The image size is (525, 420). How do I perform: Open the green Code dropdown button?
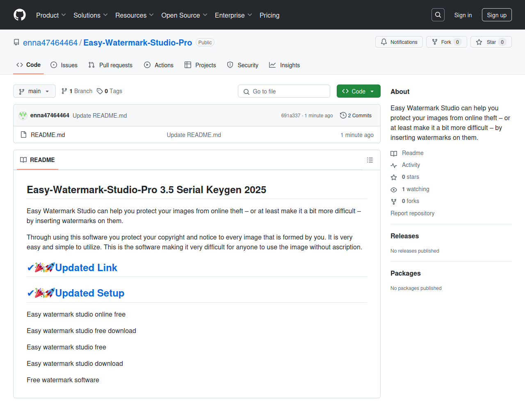[358, 91]
